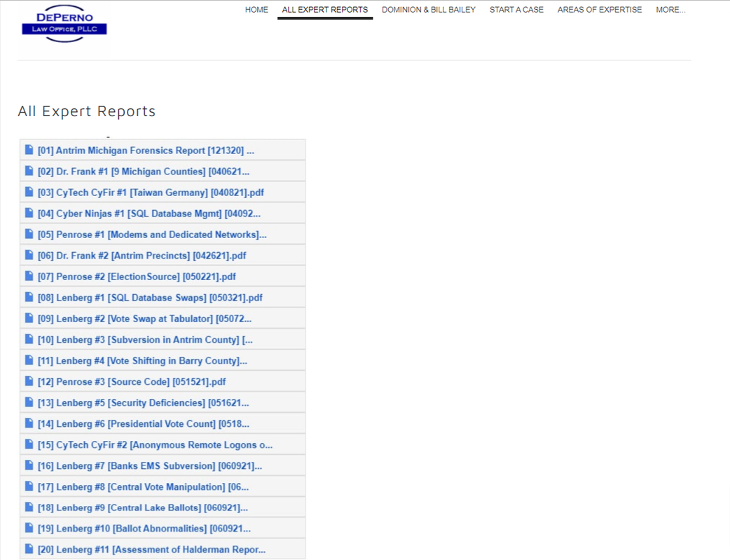The width and height of the screenshot is (730, 560).
Task: Open [14] Lenberg #6 Presidential Vote Count
Action: click(x=144, y=423)
